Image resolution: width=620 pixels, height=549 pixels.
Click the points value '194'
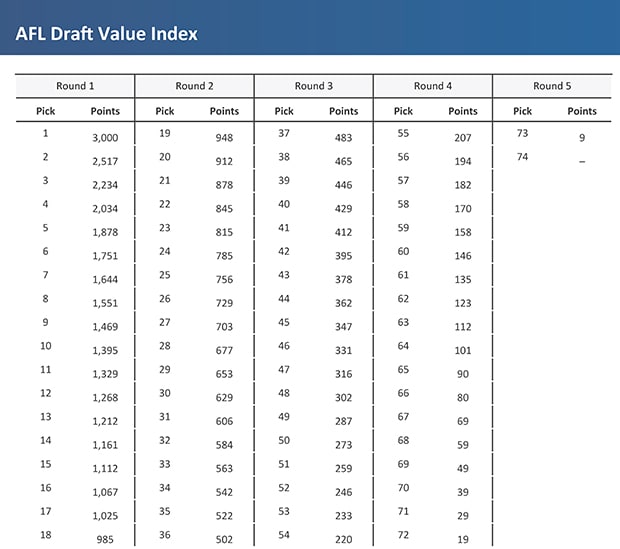[x=463, y=161]
